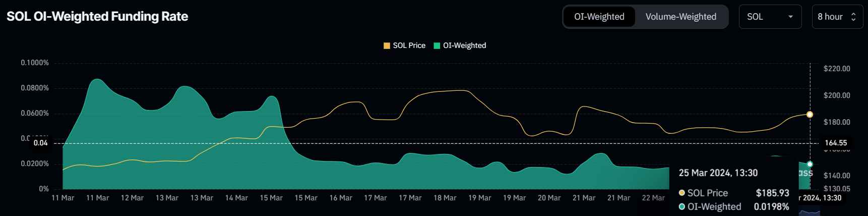Toggle the OI-Weighted series via legend label
Screen dimensions: 868x216
464,45
